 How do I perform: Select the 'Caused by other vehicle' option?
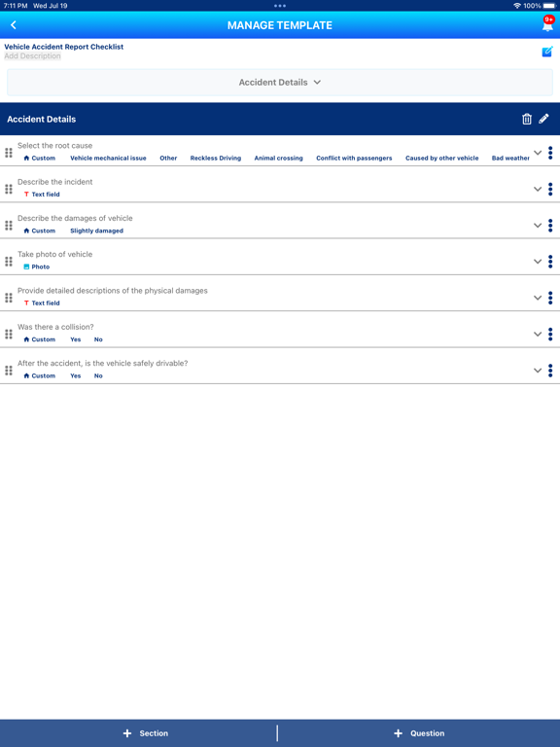pos(442,159)
